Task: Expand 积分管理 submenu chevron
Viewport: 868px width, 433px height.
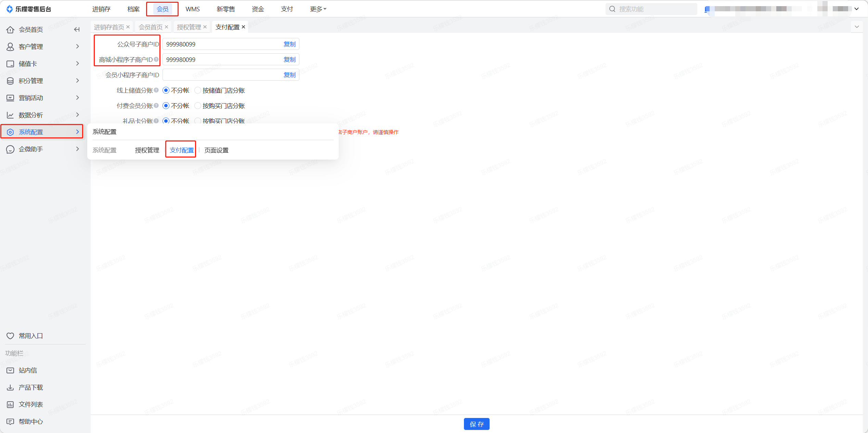Action: (78, 81)
